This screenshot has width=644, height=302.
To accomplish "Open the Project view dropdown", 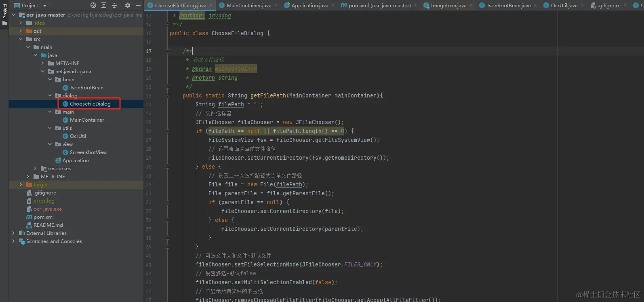I will [x=45, y=6].
